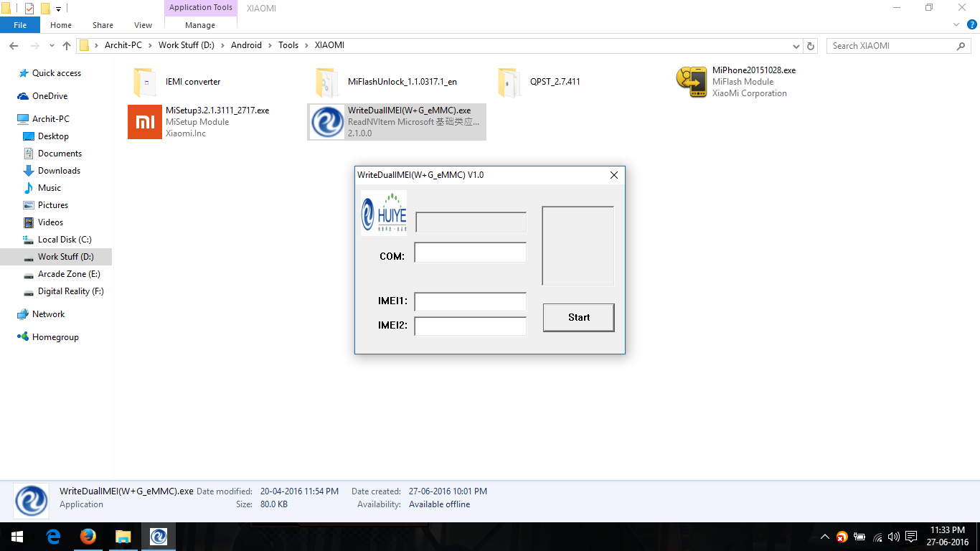980x551 pixels.
Task: Click the Start button in the WriteDualIMEI dialog
Action: pos(578,317)
